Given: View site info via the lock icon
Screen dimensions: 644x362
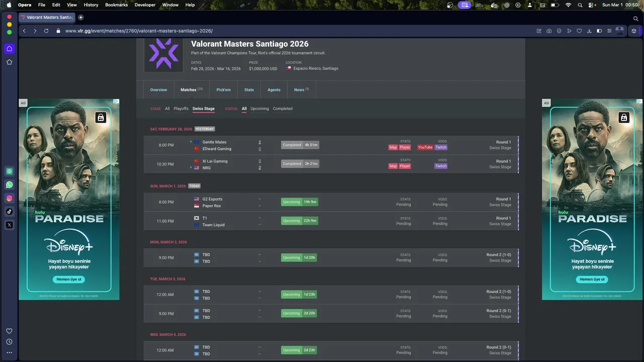Looking at the screenshot, I should pyautogui.click(x=58, y=31).
